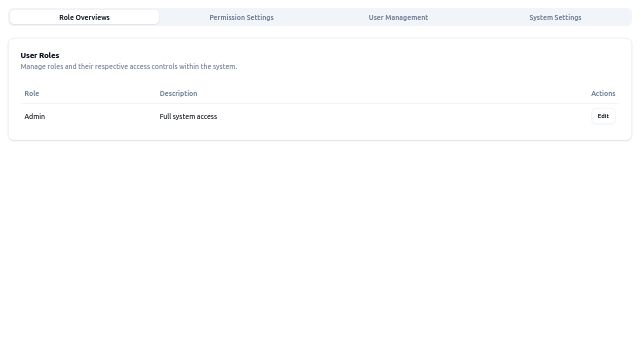Screen dimensions: 640x360
Task: Edit the Admin role
Action: click(603, 116)
